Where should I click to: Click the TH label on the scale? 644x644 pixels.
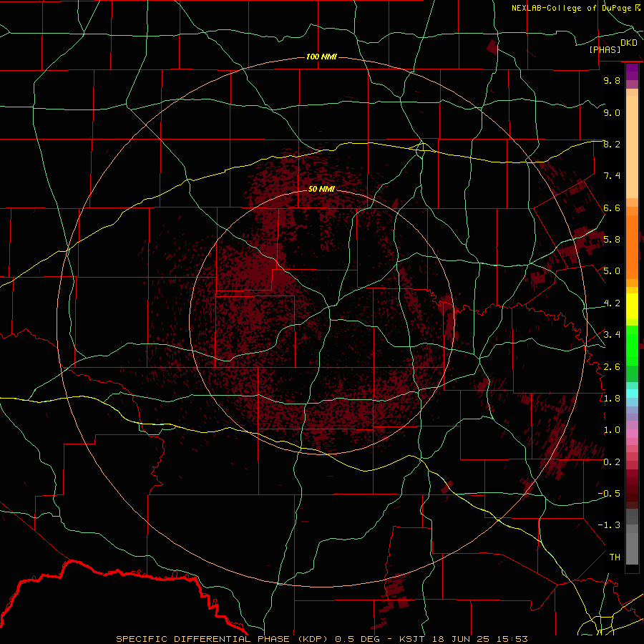(x=615, y=557)
